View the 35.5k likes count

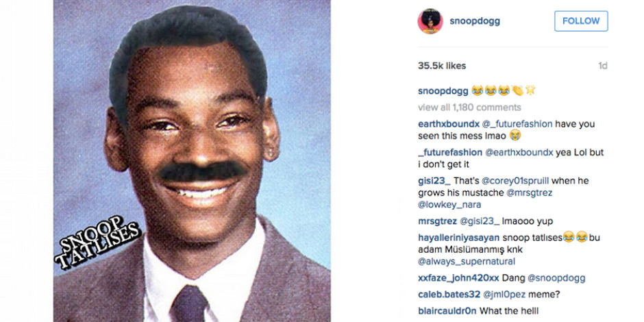442,66
